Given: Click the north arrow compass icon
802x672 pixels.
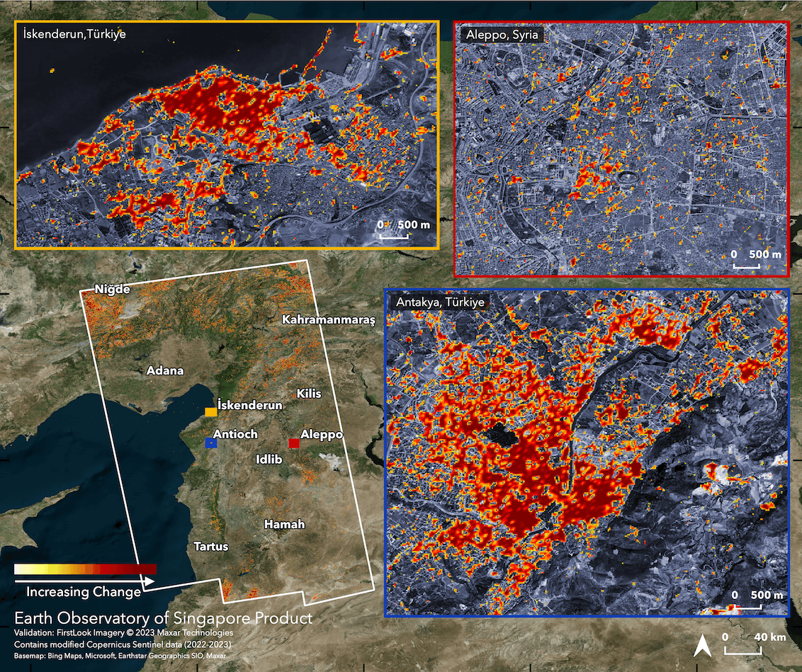Looking at the screenshot, I should coord(702,646).
